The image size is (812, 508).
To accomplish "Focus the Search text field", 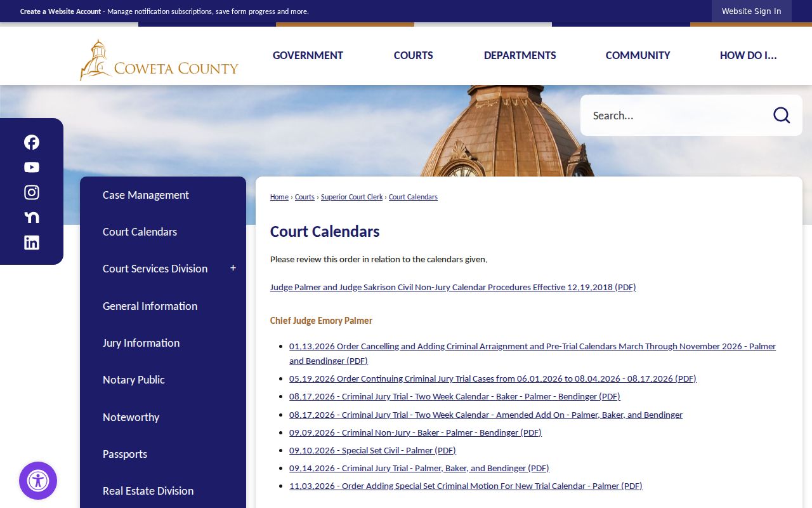I will tap(676, 115).
